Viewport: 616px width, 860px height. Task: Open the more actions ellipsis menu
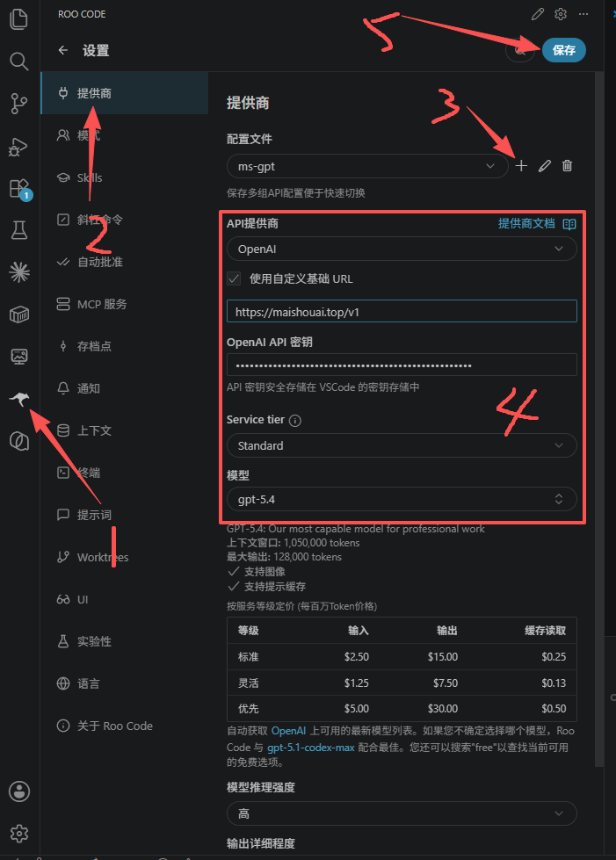click(x=583, y=14)
